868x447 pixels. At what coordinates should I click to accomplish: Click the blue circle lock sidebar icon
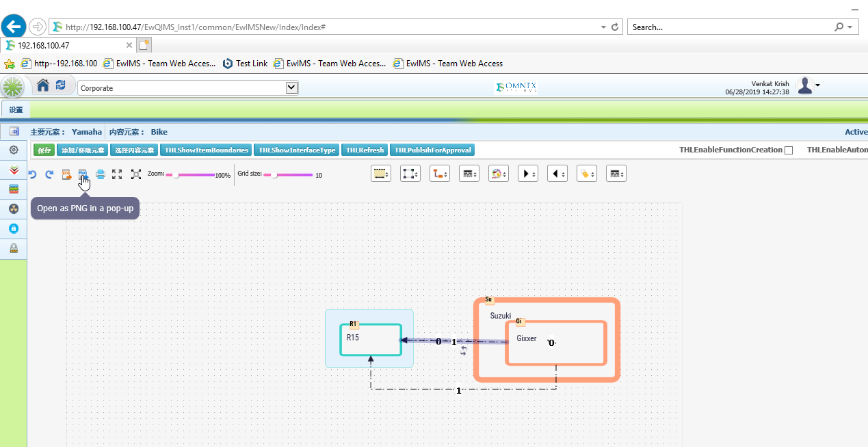14,228
